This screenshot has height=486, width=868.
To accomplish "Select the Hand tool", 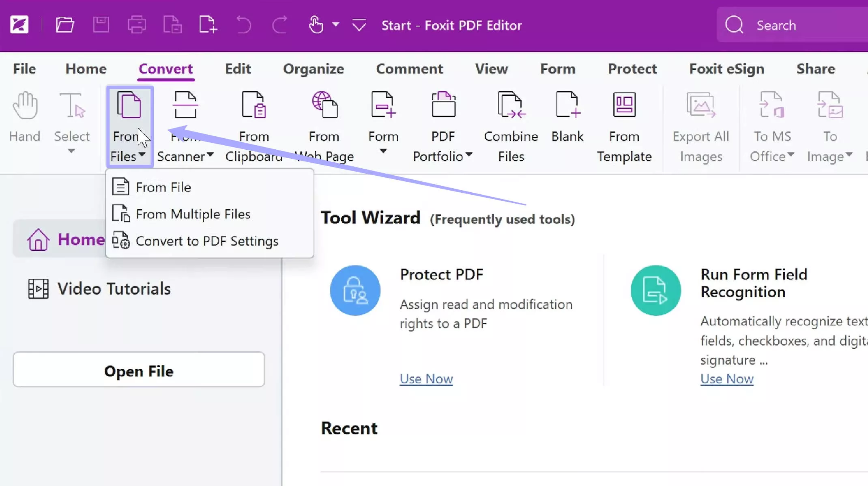I will pos(25,117).
